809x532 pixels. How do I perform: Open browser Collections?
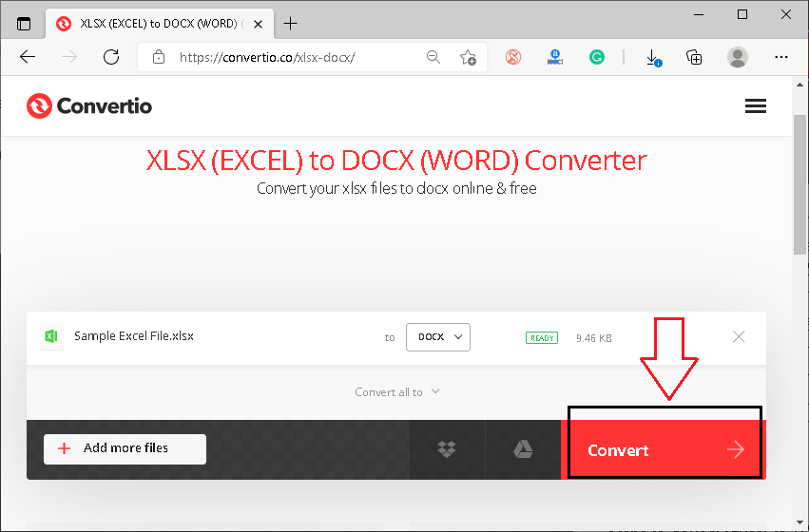694,57
